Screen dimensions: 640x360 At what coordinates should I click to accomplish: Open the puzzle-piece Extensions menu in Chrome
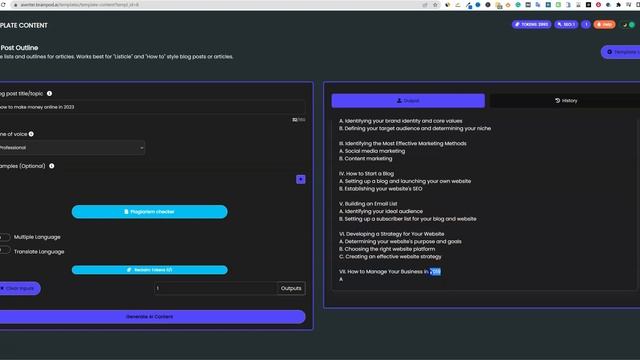click(618, 5)
